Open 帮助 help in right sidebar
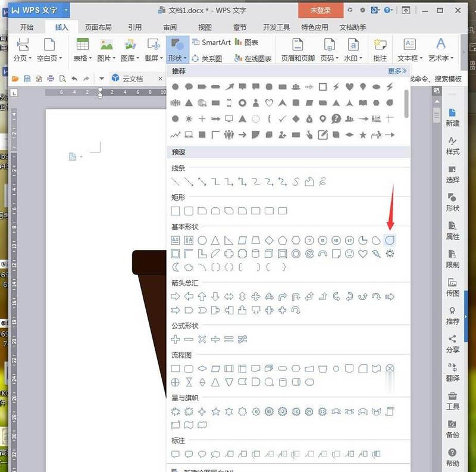The height and width of the screenshot is (472, 476). click(x=452, y=458)
